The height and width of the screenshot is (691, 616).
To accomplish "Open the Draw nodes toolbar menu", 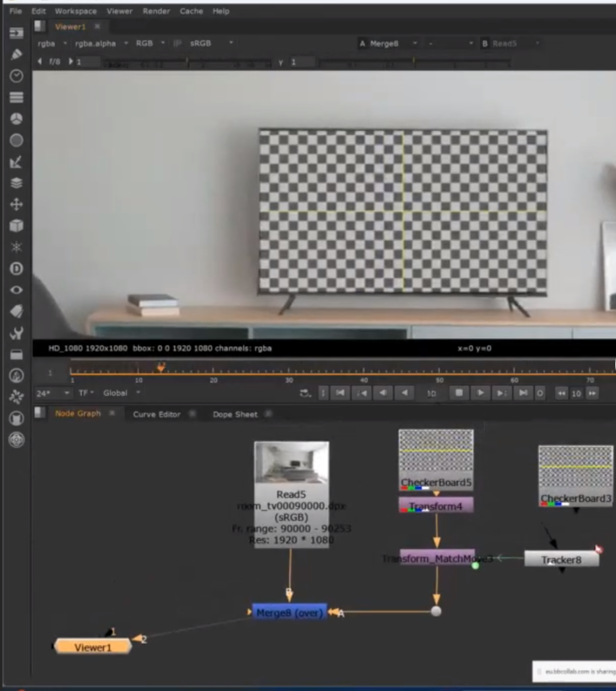I will pos(16,55).
